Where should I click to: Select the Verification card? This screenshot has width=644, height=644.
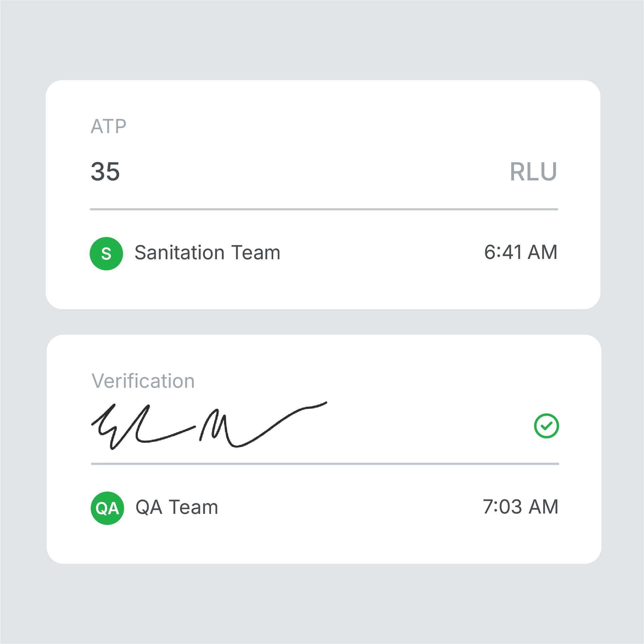tap(324, 449)
